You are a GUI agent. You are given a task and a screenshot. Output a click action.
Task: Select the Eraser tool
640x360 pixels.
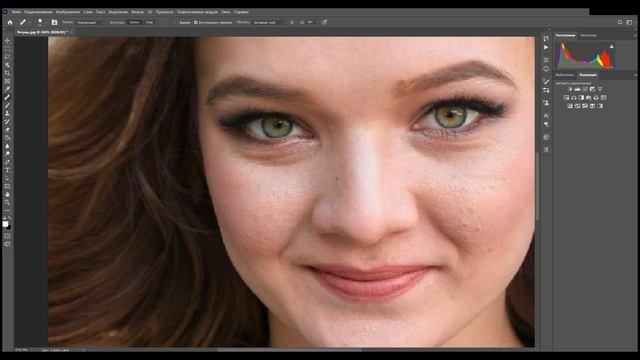7,130
